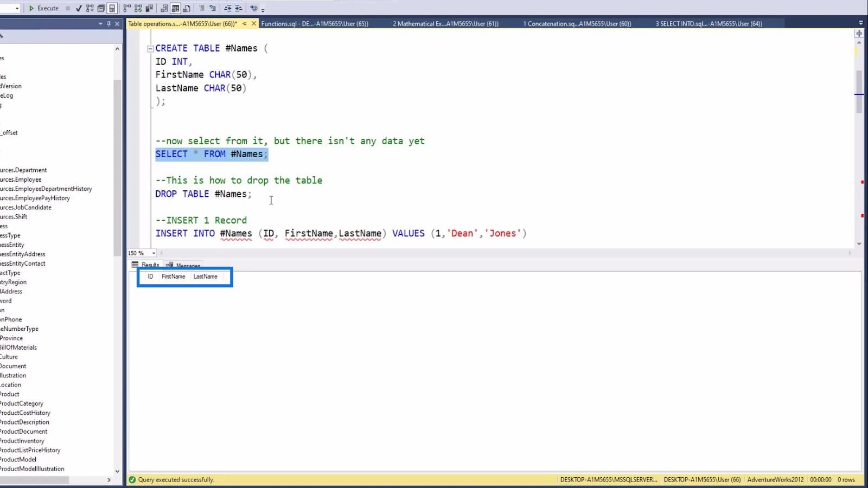Switch to Functions.sql tab
Image resolution: width=868 pixels, height=488 pixels.
(315, 24)
